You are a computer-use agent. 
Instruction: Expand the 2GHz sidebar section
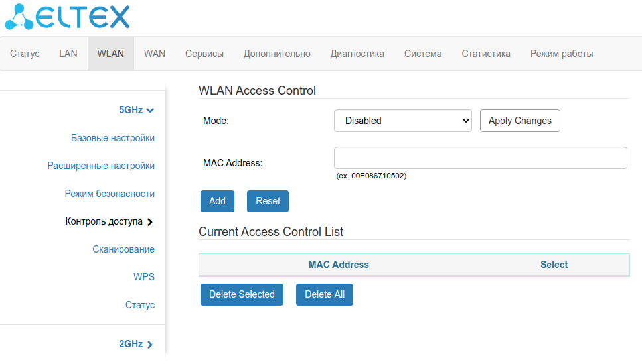click(x=135, y=344)
